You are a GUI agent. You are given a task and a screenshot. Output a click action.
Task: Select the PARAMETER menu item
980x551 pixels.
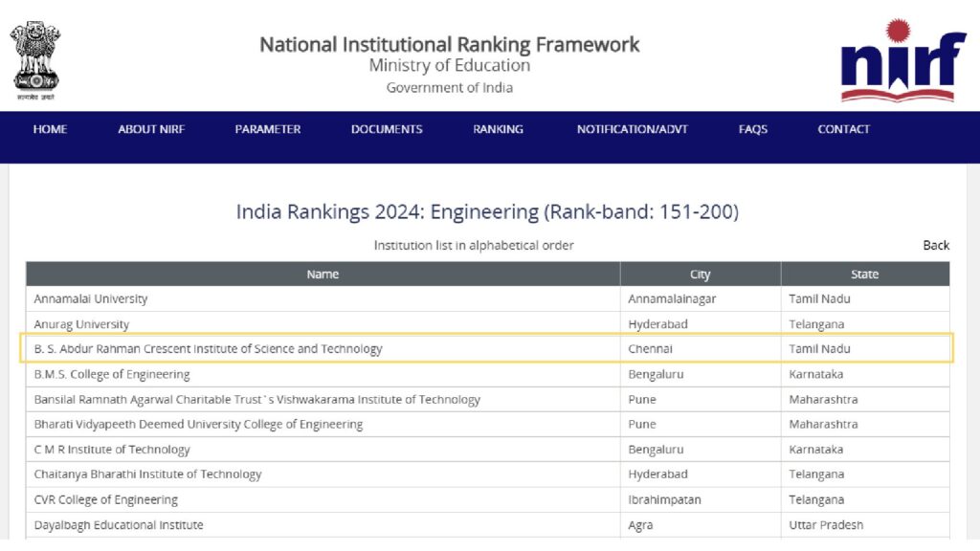268,129
